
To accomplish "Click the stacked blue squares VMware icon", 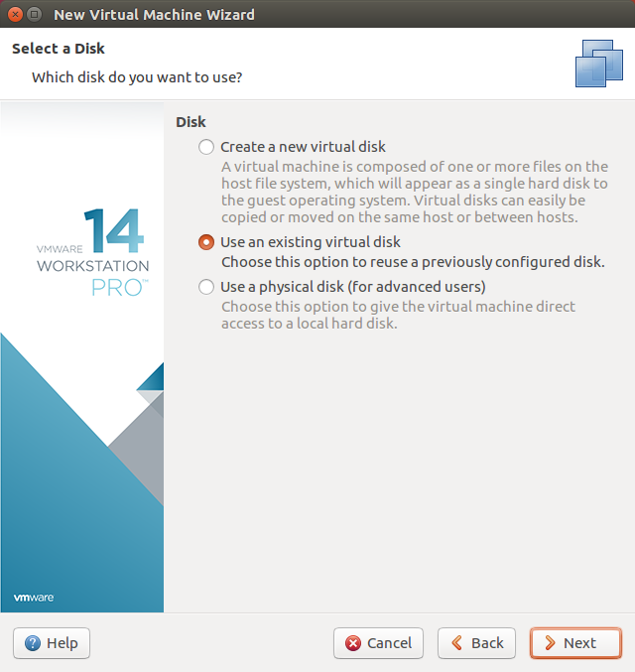I will click(x=599, y=64).
